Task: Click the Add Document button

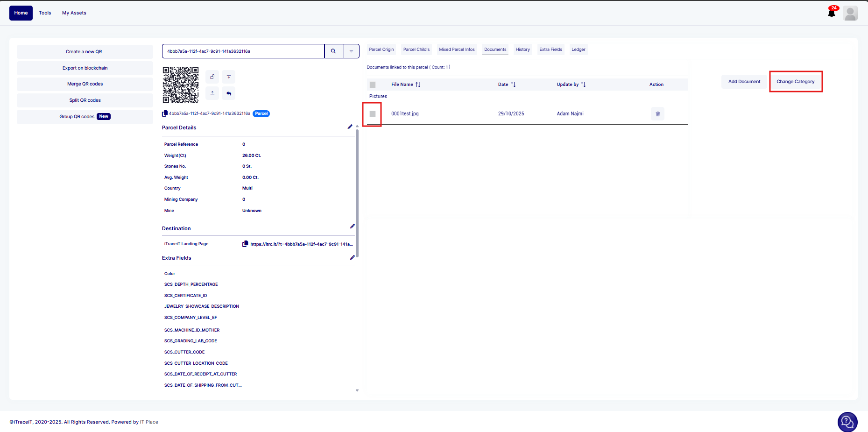Action: tap(744, 82)
